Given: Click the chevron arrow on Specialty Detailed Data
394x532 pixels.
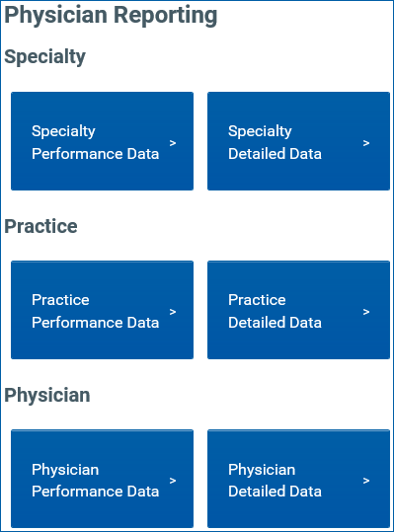Looking at the screenshot, I should [x=365, y=143].
